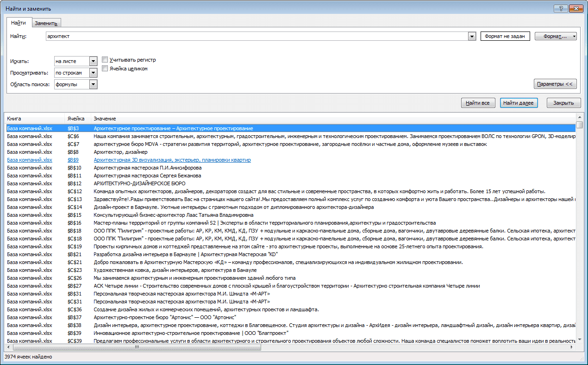Click the horizontal scrollbar left arrow

(9, 347)
